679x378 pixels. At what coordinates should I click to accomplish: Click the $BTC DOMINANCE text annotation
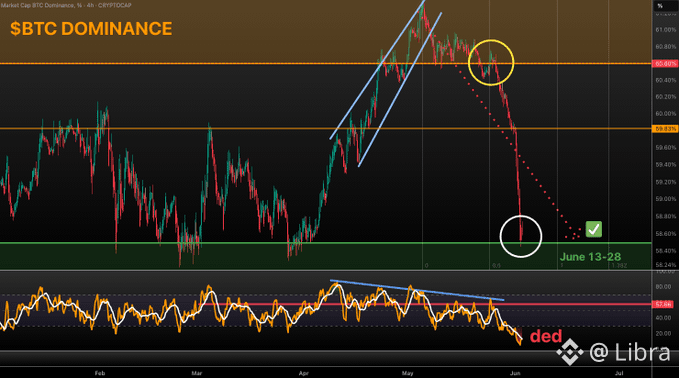click(91, 29)
